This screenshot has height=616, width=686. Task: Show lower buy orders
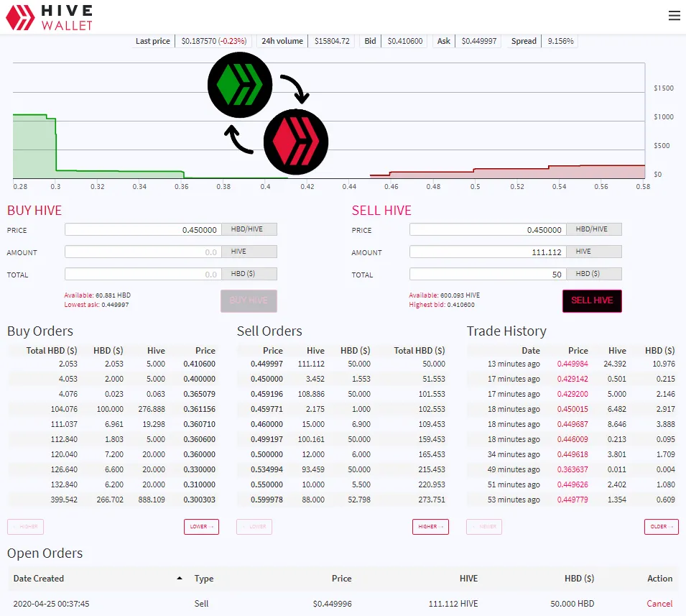(201, 527)
